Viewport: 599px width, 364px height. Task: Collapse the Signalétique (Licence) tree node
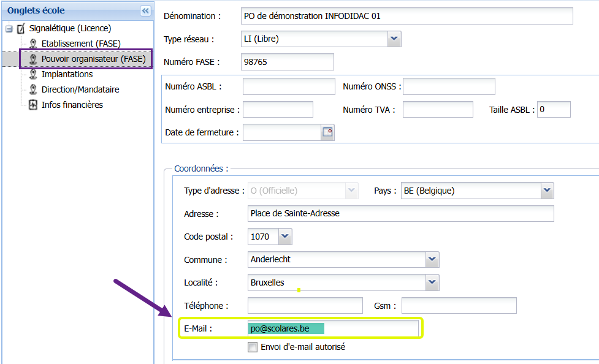pyautogui.click(x=9, y=29)
